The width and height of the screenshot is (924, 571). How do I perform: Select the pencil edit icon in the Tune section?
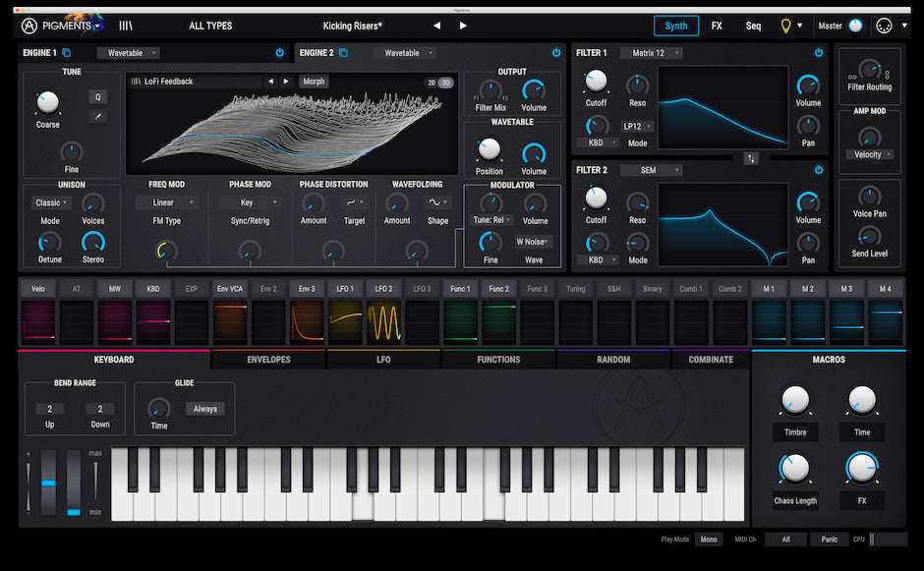point(98,115)
